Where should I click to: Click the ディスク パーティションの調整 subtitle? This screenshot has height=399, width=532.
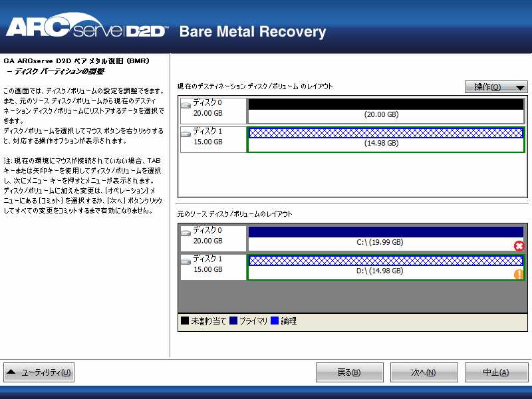(59, 71)
